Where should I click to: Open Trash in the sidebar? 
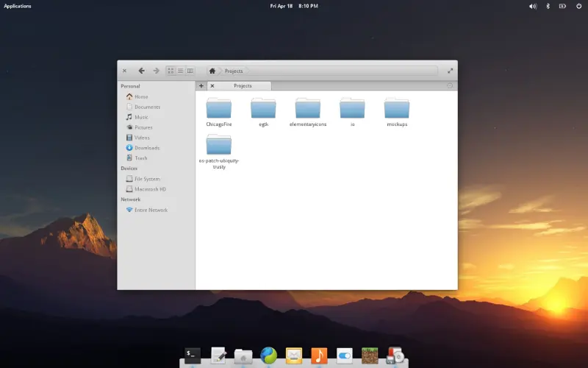click(137, 158)
